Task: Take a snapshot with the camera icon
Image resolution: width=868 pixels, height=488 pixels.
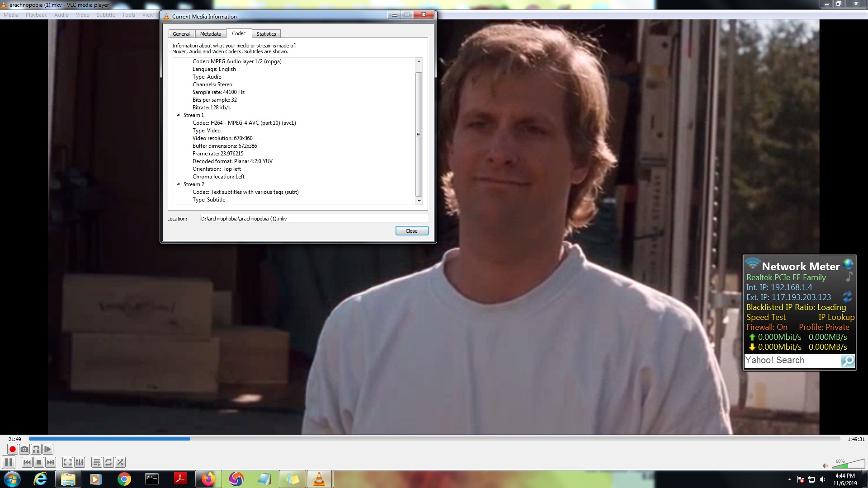Action: coord(24,449)
